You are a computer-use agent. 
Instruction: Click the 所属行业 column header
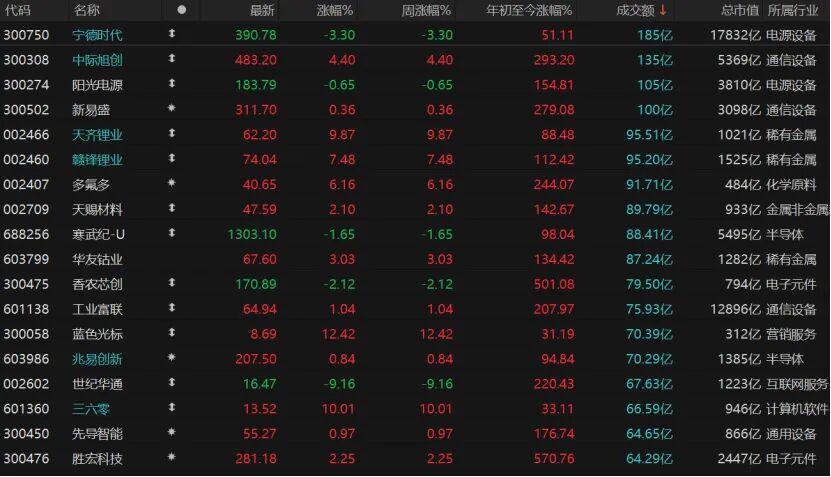click(x=797, y=10)
